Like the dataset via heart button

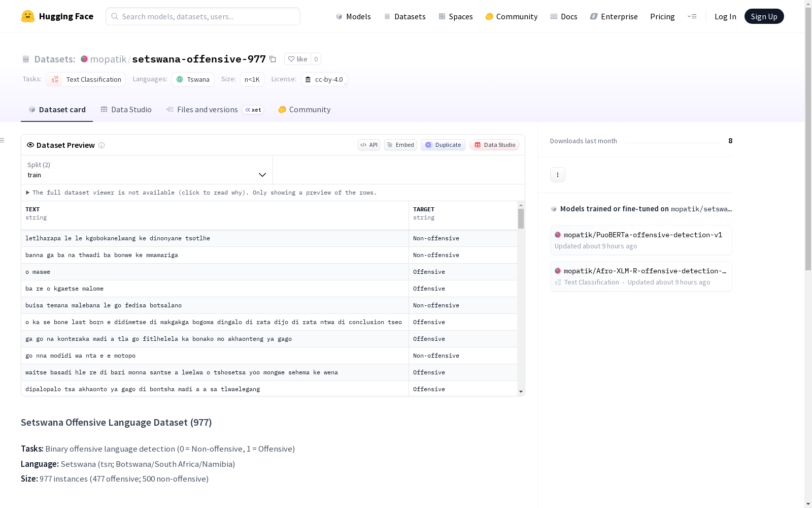coord(297,59)
